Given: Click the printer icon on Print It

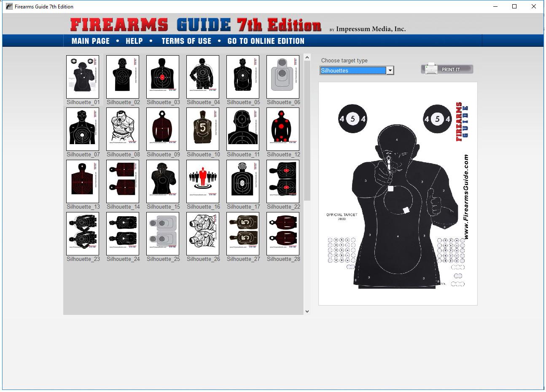Looking at the screenshot, I should coord(430,69).
